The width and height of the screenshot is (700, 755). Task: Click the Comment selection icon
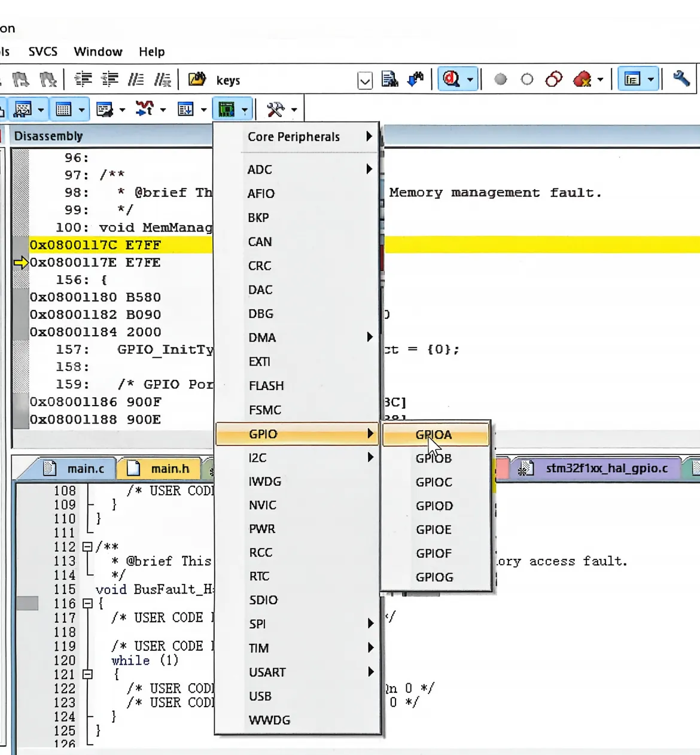pyautogui.click(x=136, y=80)
